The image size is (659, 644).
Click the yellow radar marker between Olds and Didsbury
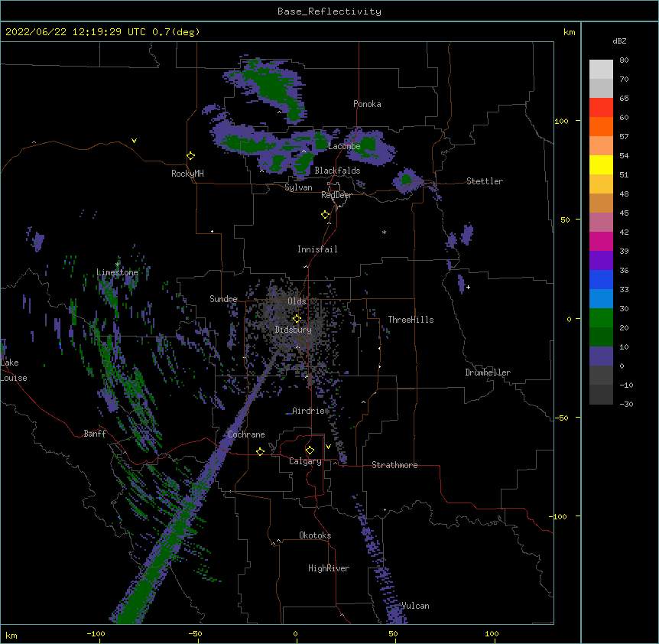click(297, 319)
